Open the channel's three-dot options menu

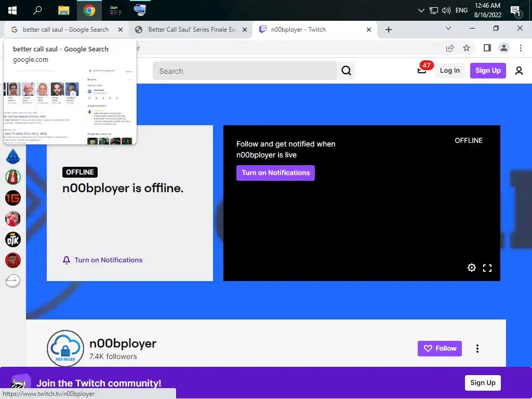tap(477, 349)
